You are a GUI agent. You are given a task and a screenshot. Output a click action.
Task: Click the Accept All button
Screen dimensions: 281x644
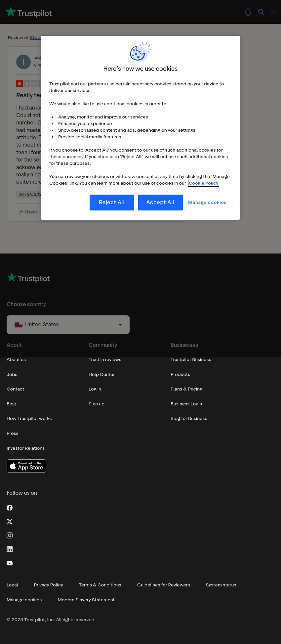(x=160, y=203)
